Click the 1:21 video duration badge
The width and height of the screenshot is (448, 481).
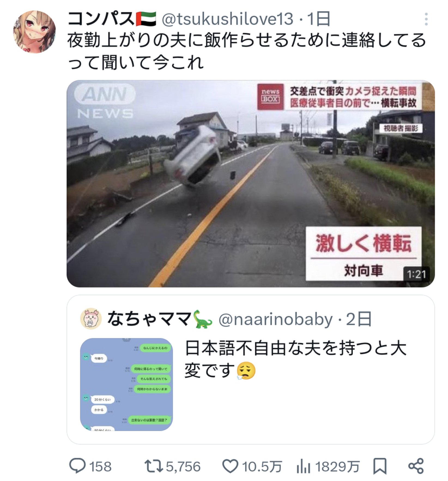pos(416,274)
